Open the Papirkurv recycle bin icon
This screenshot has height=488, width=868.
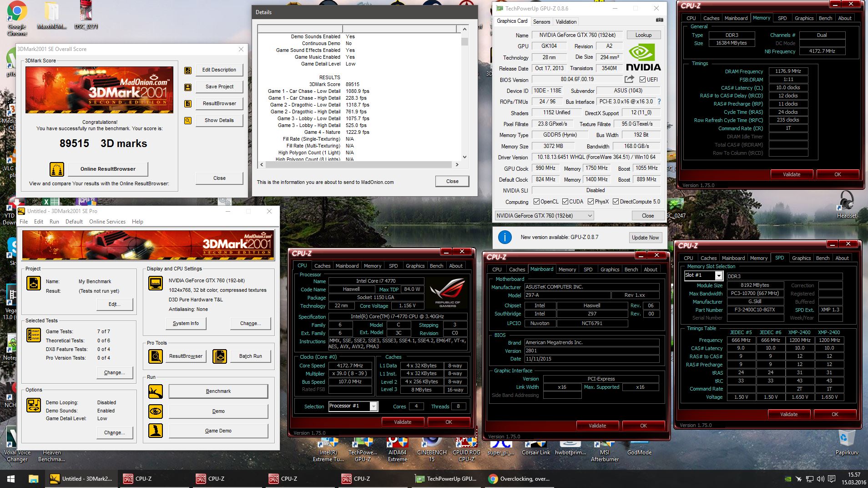pos(847,442)
